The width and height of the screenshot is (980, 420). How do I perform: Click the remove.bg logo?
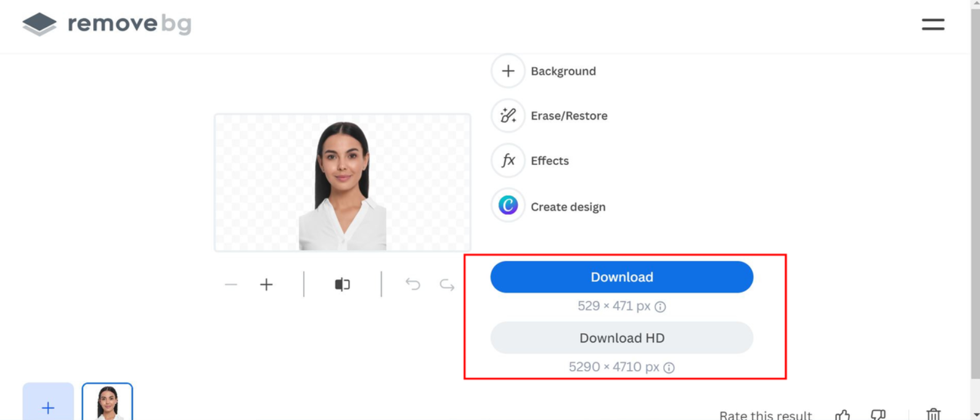107,24
